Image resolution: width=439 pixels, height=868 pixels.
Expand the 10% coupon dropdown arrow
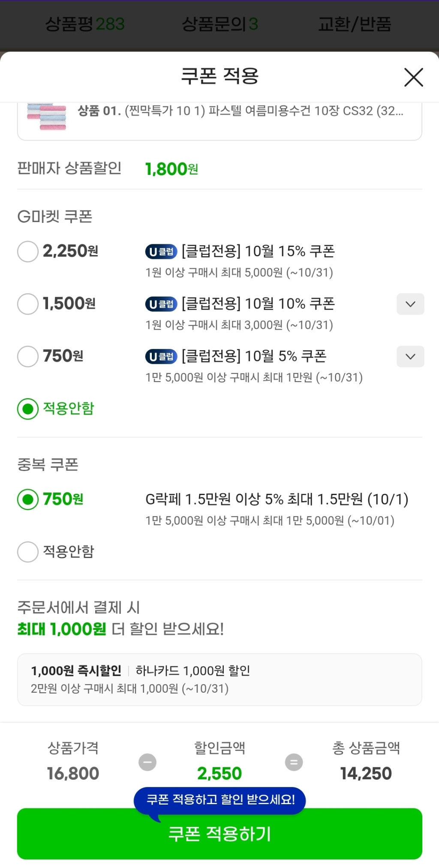point(410,304)
